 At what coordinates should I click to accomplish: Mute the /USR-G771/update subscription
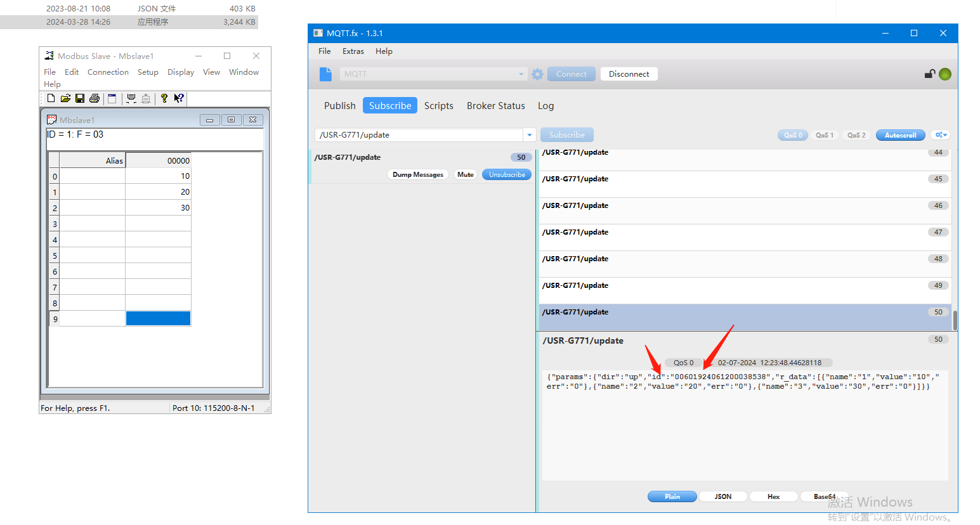coord(466,174)
